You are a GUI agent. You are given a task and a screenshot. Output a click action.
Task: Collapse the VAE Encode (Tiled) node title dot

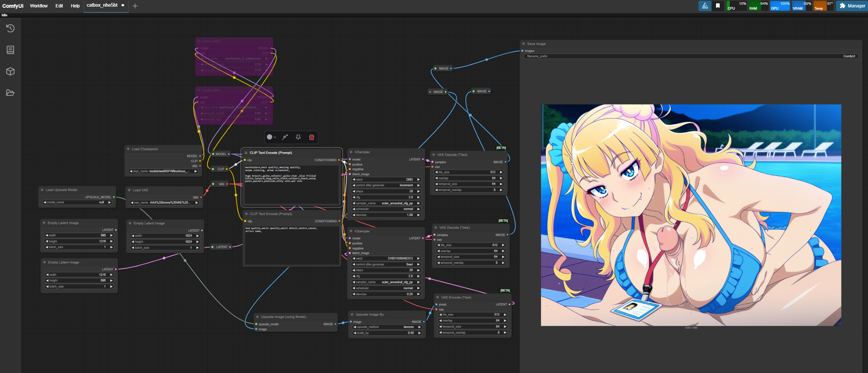tap(438, 297)
